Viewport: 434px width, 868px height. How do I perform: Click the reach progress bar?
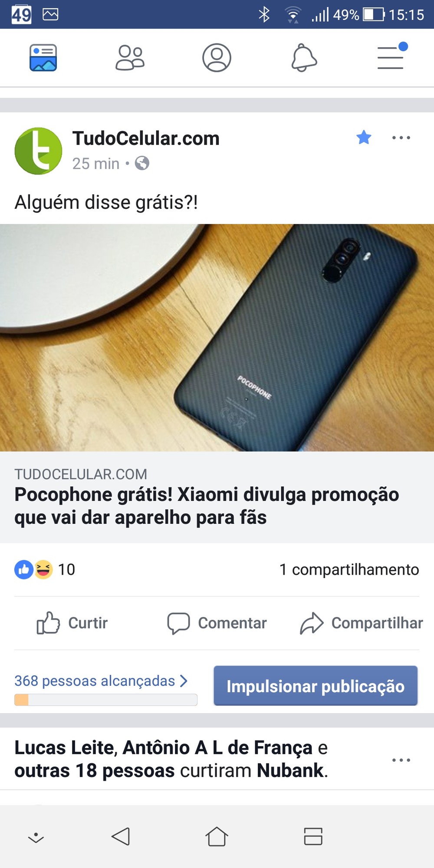pyautogui.click(x=106, y=700)
